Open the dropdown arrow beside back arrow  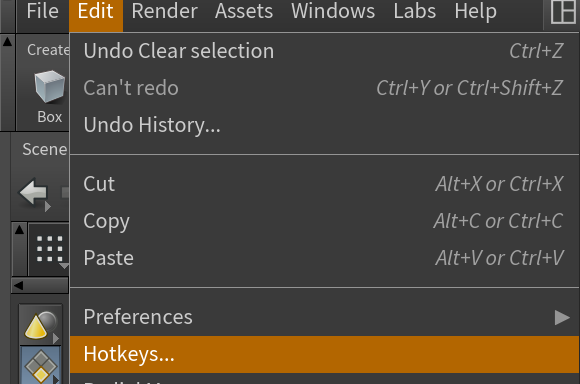point(48,207)
